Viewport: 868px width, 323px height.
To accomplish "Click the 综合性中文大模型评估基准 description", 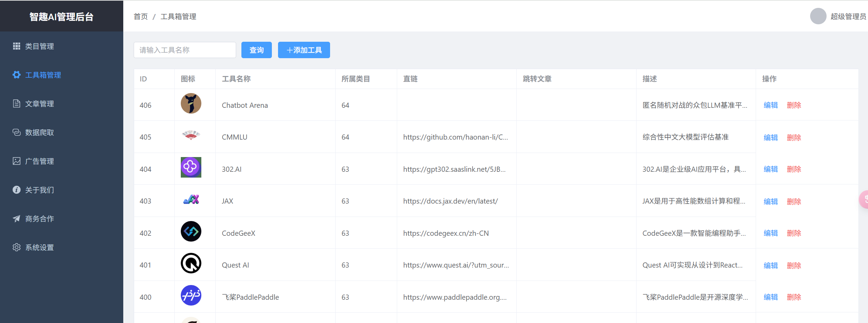I will tap(685, 137).
